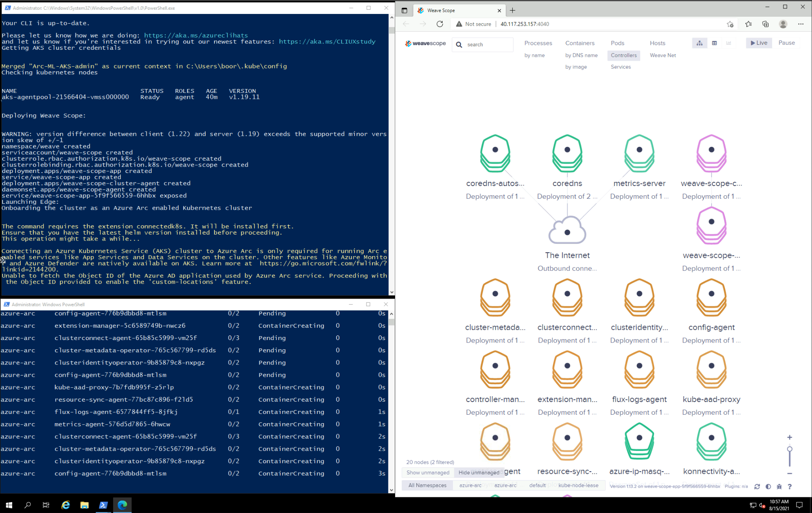Refresh the Edge browser page
The width and height of the screenshot is (812, 513).
tap(440, 24)
